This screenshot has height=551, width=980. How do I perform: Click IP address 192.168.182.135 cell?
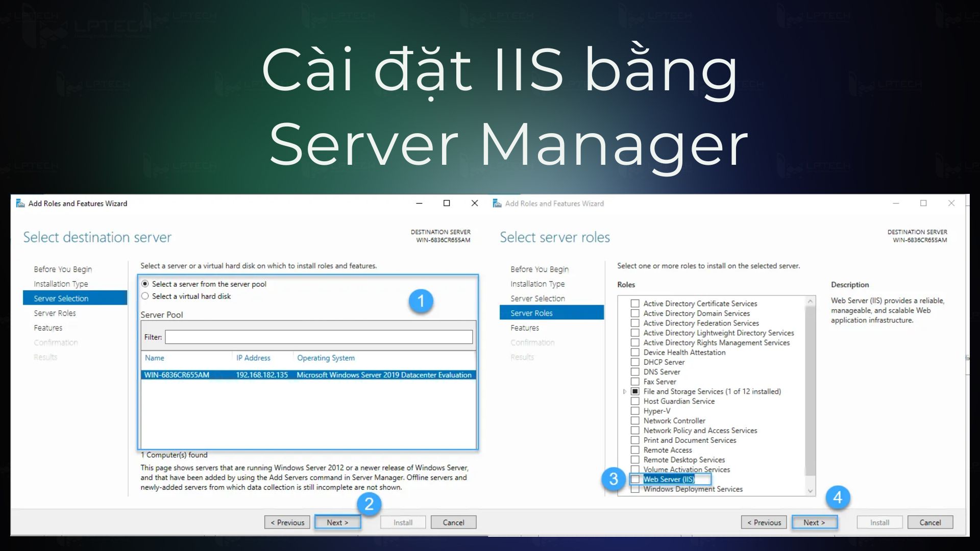click(x=262, y=374)
